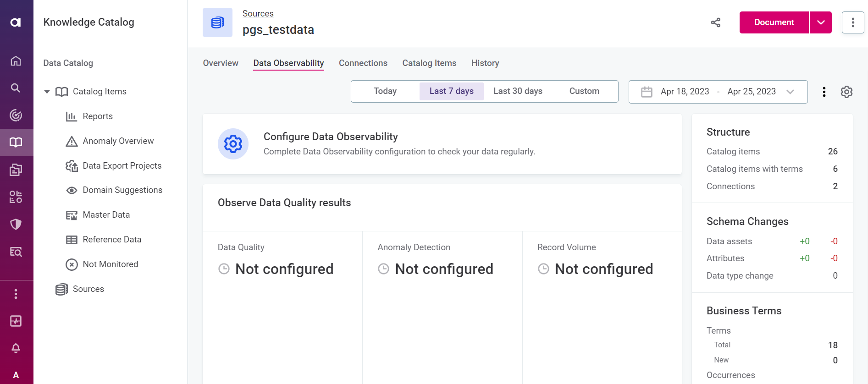Image resolution: width=868 pixels, height=384 pixels.
Task: Open Data Observability settings gear icon
Action: 846,92
